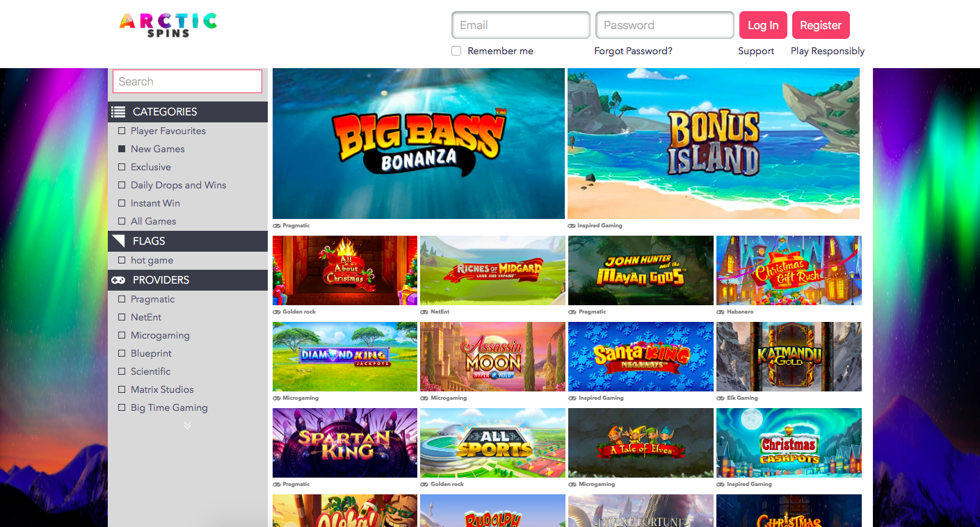
Task: Open the Forgot Password link
Action: (x=633, y=51)
